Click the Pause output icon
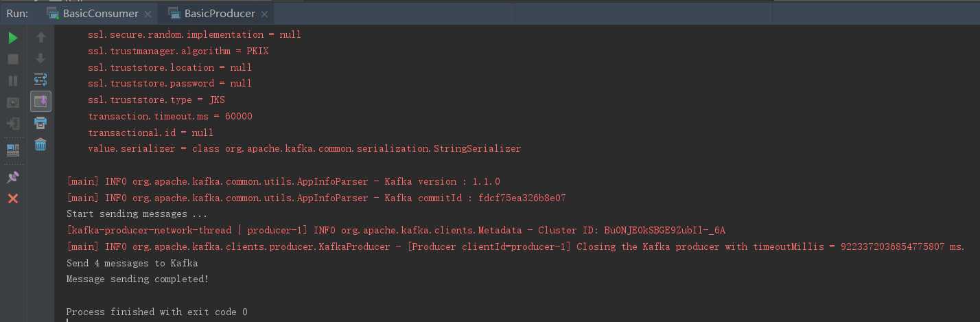Viewport: 980px width, 322px height. 13,80
